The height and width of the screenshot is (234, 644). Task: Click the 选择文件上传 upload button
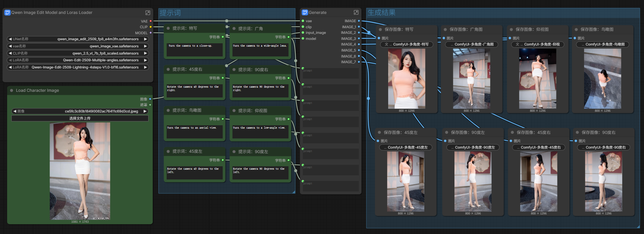pos(80,119)
